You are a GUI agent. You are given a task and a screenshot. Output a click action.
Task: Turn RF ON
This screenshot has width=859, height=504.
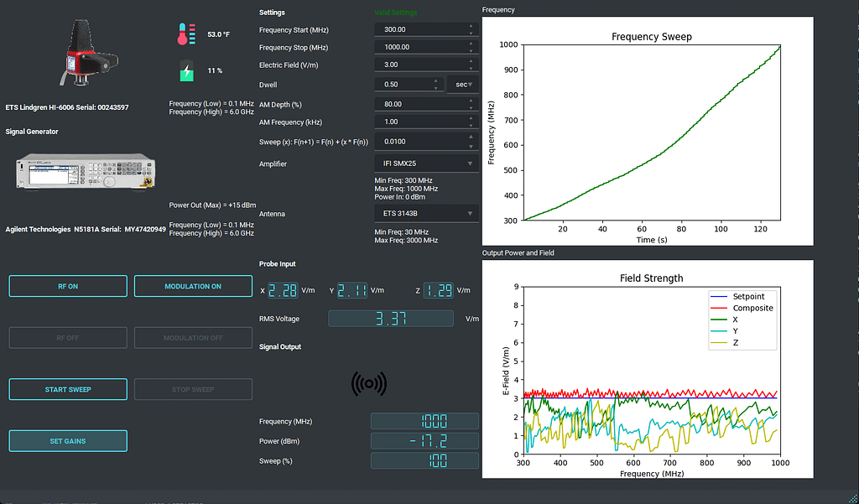coord(67,286)
